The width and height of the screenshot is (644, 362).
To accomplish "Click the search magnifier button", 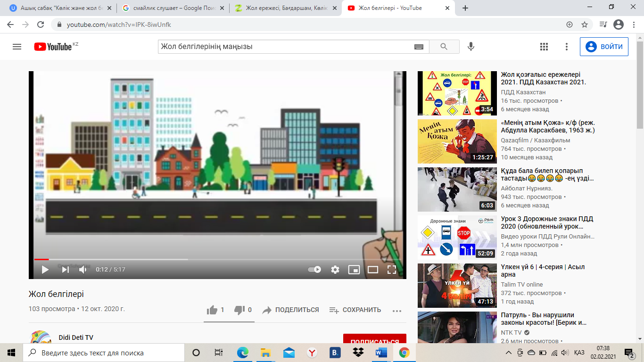I will [x=444, y=47].
